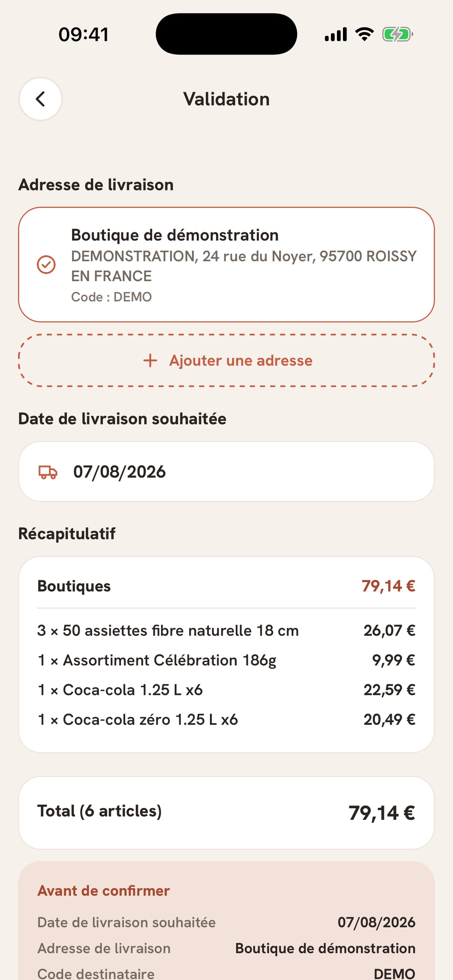The height and width of the screenshot is (980, 453).
Task: Select the Coca-cola 1.25 L x6 line
Action: [x=226, y=690]
